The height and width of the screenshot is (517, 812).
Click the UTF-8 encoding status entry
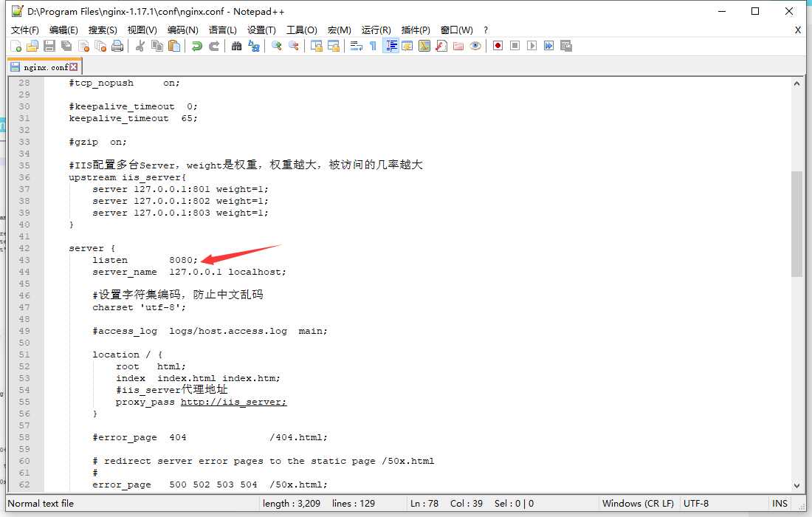pyautogui.click(x=696, y=504)
